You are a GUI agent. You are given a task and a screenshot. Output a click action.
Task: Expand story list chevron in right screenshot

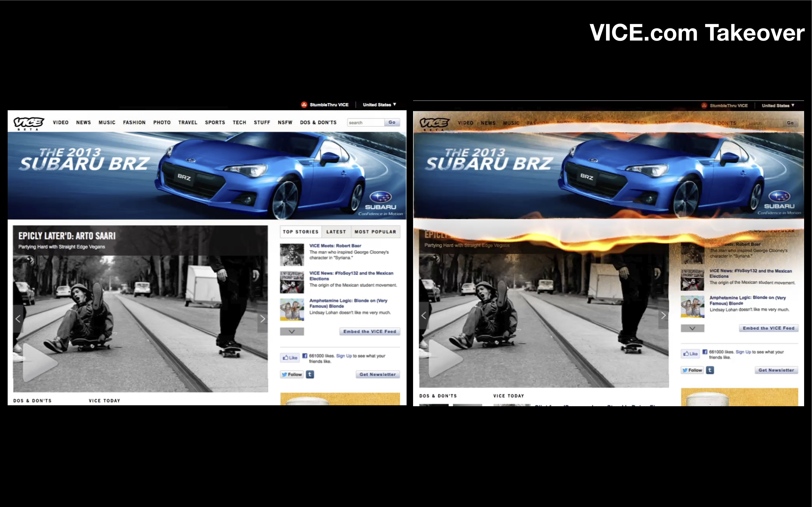692,328
